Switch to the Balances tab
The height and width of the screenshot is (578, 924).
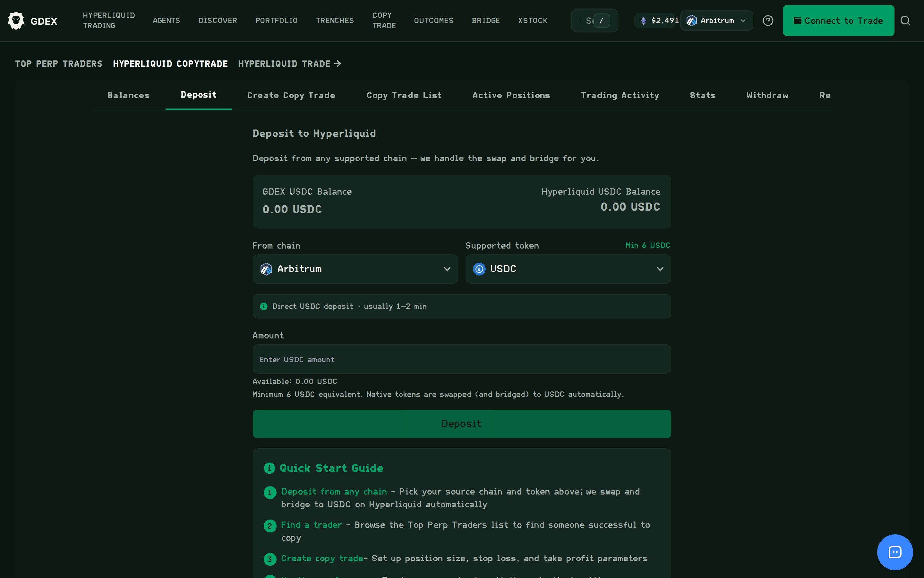coord(128,95)
